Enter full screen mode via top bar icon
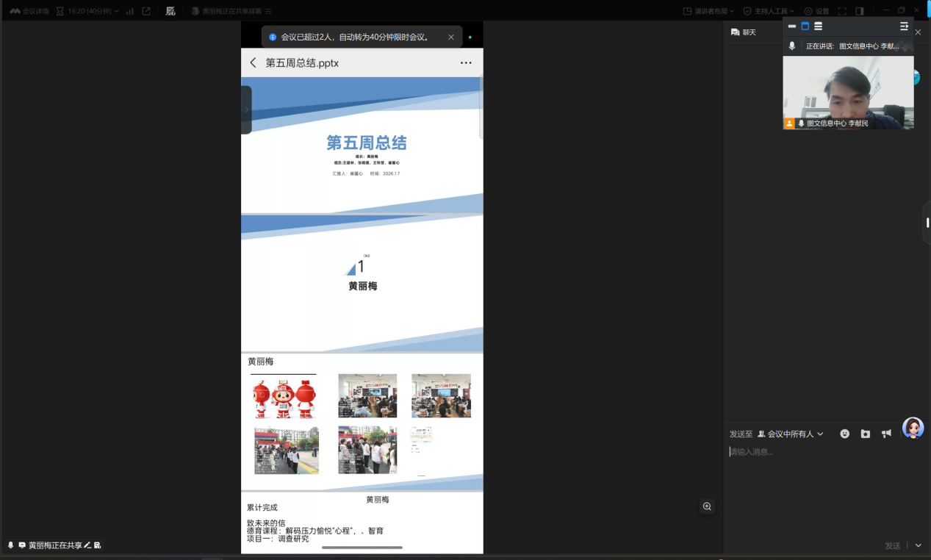The width and height of the screenshot is (931, 560). pos(842,11)
